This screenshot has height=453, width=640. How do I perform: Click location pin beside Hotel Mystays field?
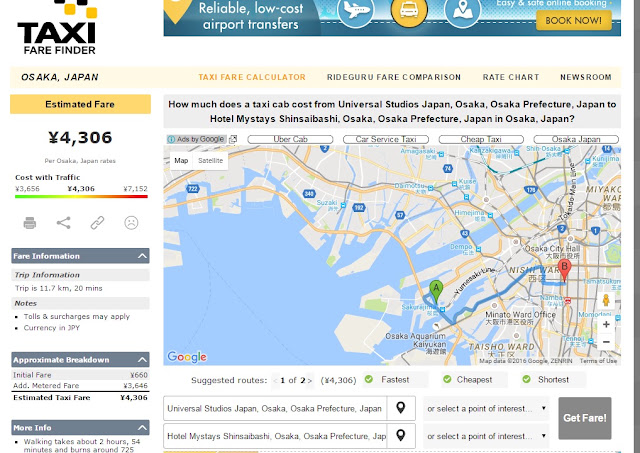pos(401,435)
